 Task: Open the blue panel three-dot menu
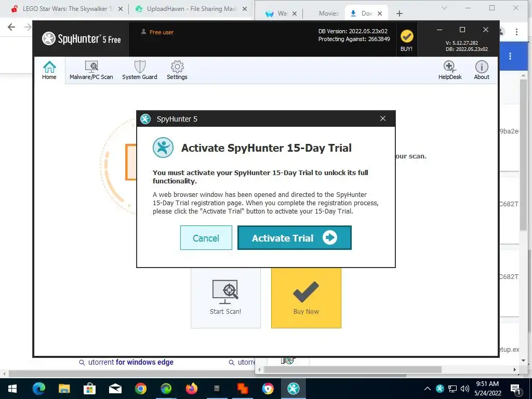pyautogui.click(x=510, y=56)
